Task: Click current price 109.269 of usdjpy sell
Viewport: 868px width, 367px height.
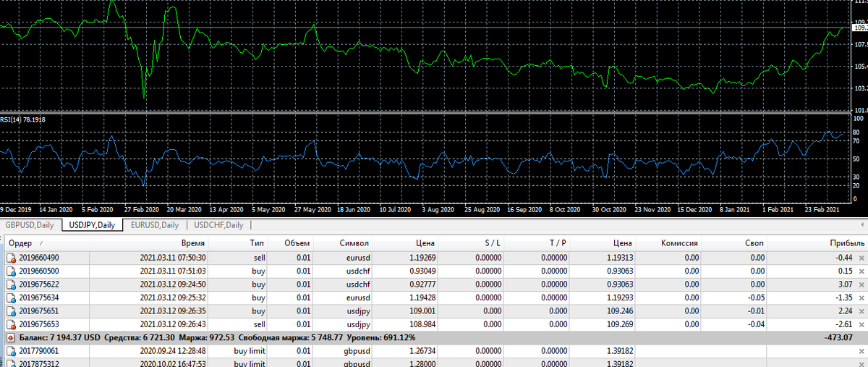Action: (620, 324)
